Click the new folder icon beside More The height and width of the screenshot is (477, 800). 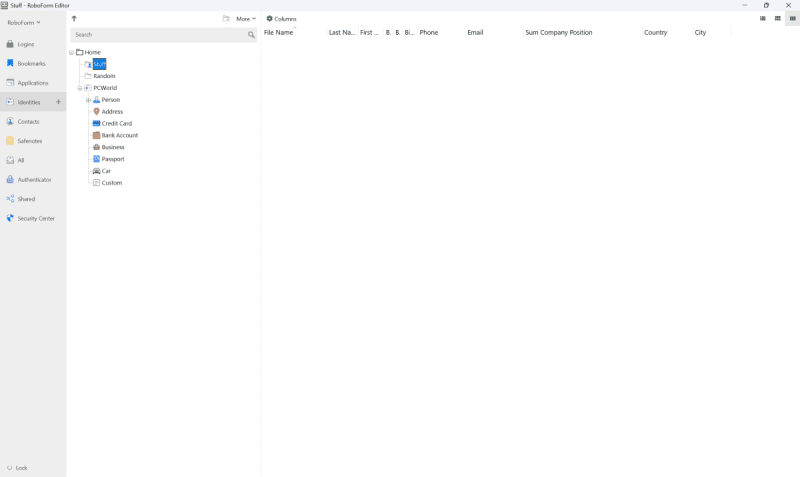226,18
